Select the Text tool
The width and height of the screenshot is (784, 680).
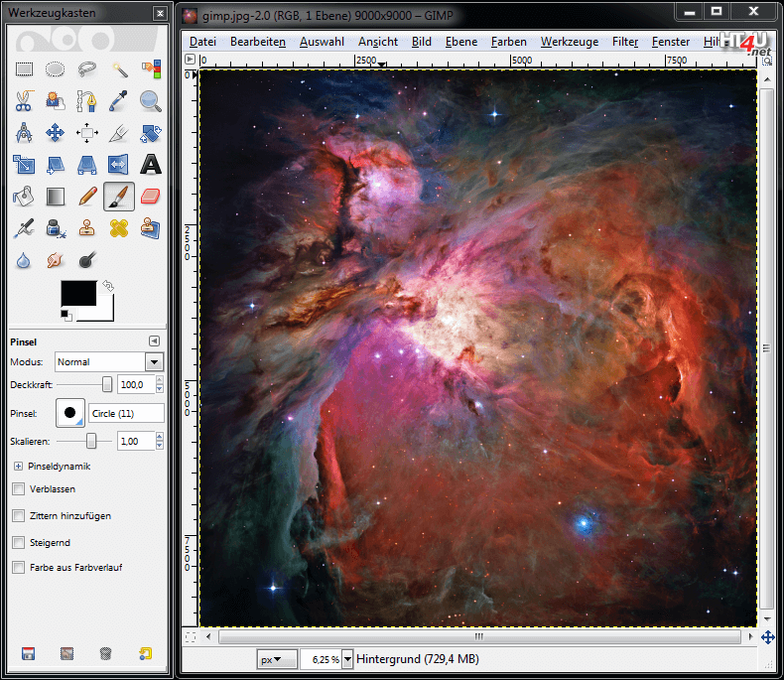click(x=151, y=165)
